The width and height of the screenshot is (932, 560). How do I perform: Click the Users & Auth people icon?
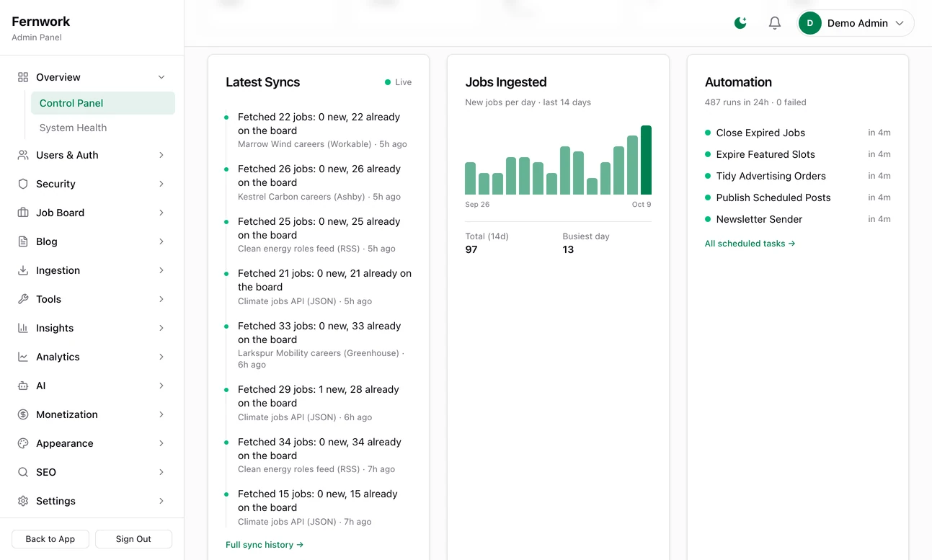(x=23, y=155)
